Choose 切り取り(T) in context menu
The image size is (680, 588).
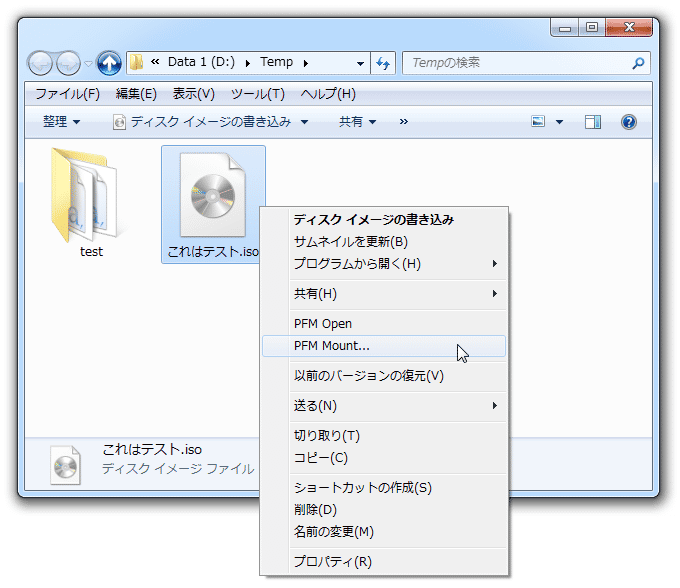pos(384,436)
